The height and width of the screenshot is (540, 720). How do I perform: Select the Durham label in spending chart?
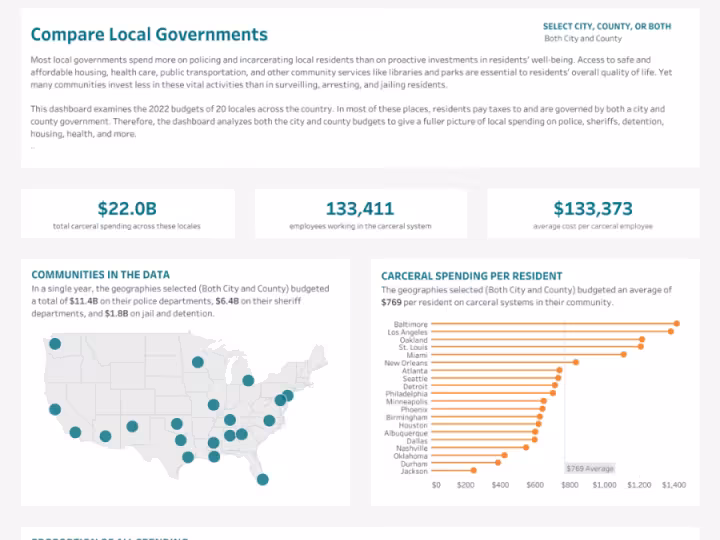coord(414,463)
